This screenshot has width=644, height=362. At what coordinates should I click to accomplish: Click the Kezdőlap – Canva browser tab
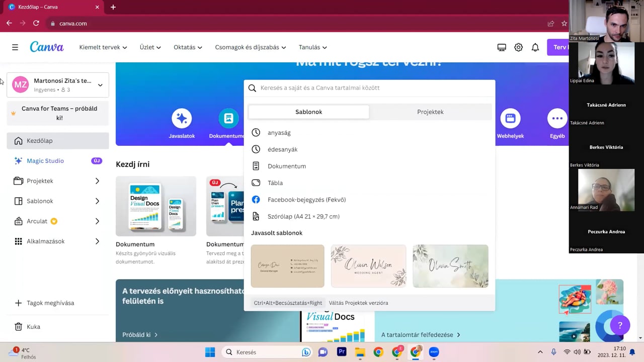pyautogui.click(x=53, y=7)
